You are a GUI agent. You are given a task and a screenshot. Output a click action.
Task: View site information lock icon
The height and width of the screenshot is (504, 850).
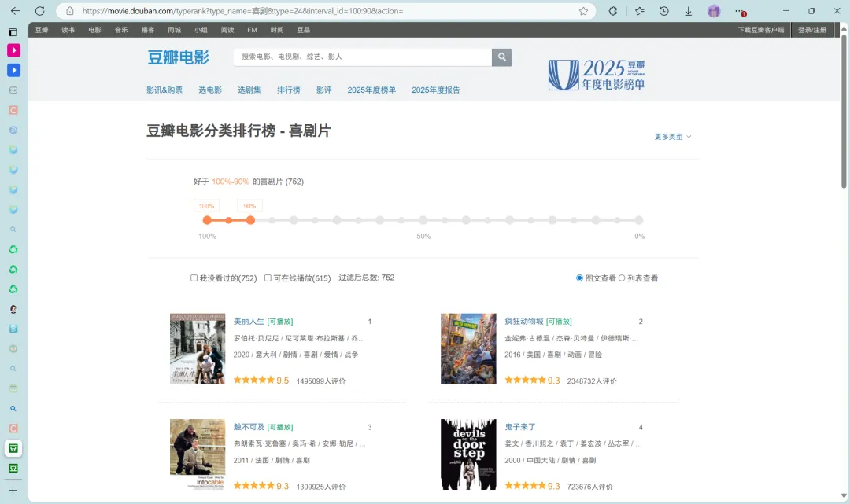pos(69,11)
